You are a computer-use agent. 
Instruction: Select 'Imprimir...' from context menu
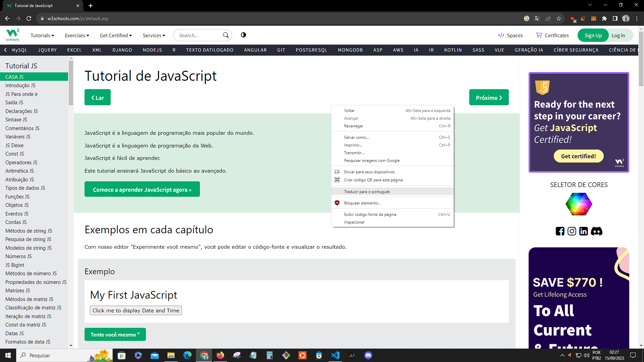pyautogui.click(x=392, y=145)
